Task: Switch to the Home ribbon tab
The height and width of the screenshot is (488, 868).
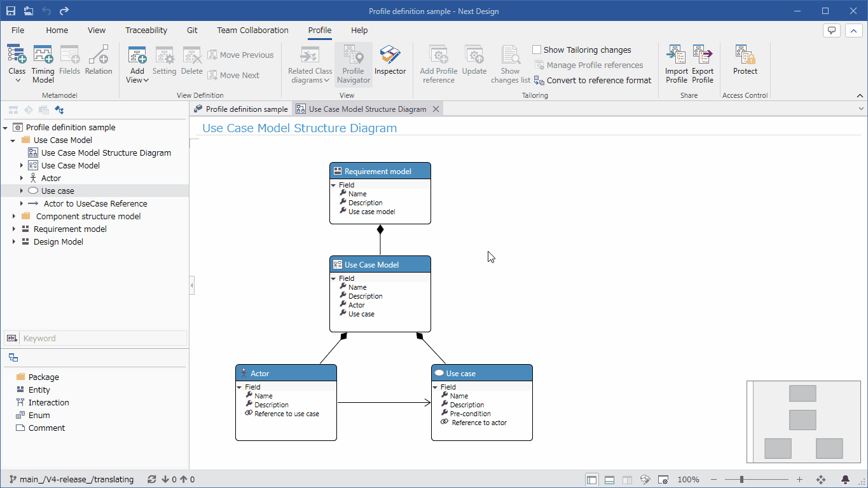Action: [x=57, y=30]
